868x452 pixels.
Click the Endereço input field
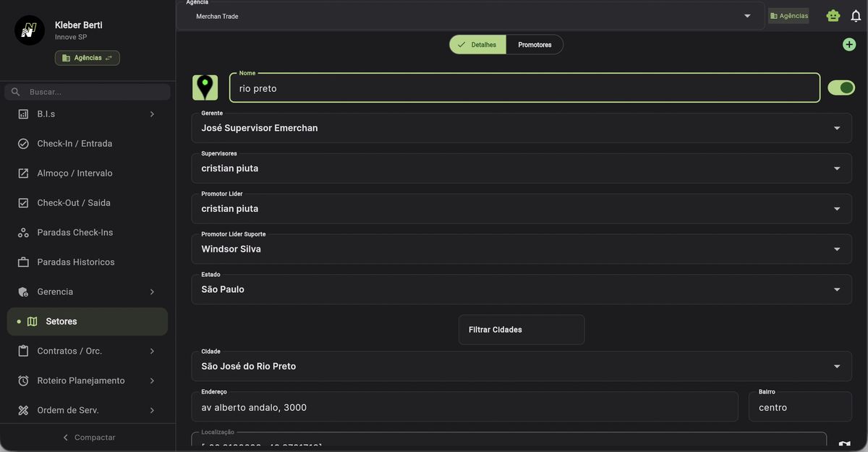tap(464, 408)
